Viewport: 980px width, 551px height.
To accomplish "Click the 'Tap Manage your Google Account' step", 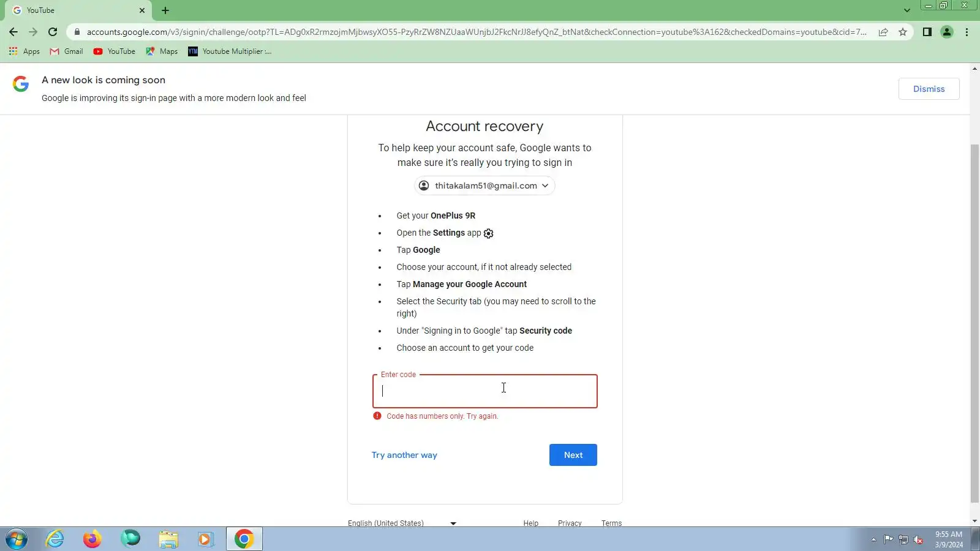I will [461, 284].
